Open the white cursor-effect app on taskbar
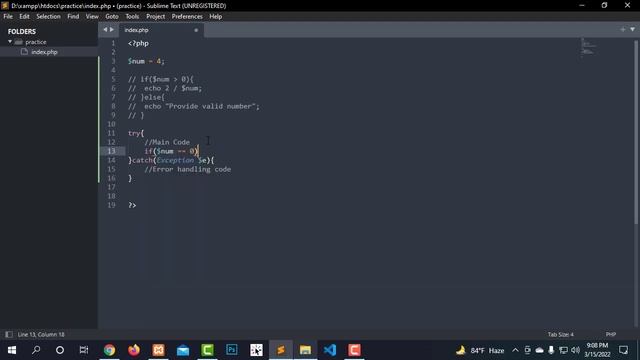640x360 pixels. click(256, 350)
